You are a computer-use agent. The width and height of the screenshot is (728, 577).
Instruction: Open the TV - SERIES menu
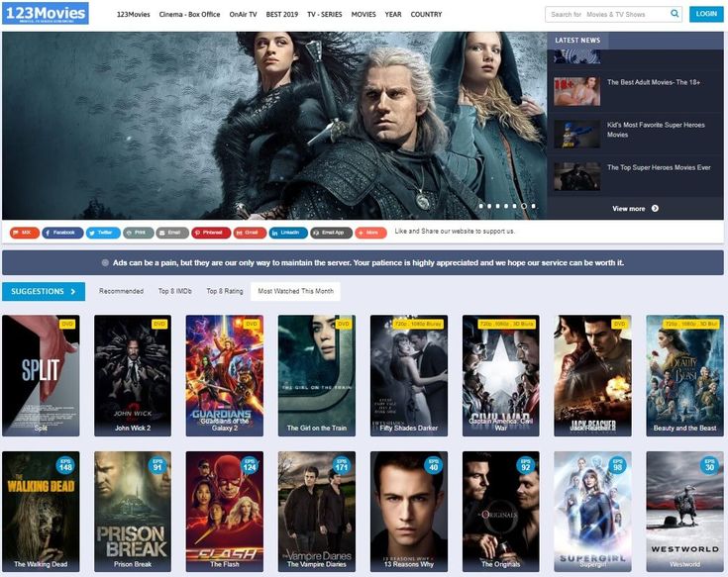click(325, 15)
